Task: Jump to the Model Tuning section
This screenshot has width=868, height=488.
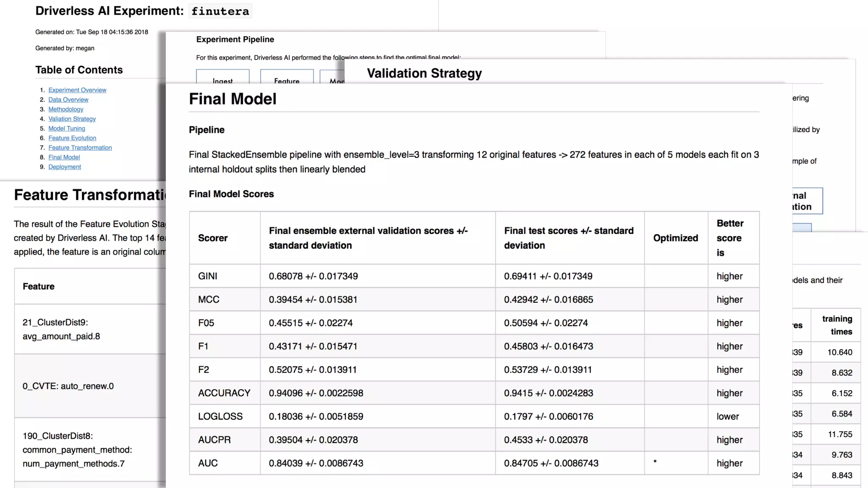Action: tap(67, 128)
